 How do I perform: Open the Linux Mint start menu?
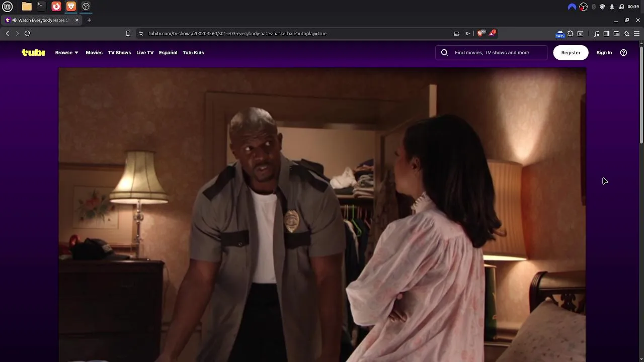coord(8,7)
